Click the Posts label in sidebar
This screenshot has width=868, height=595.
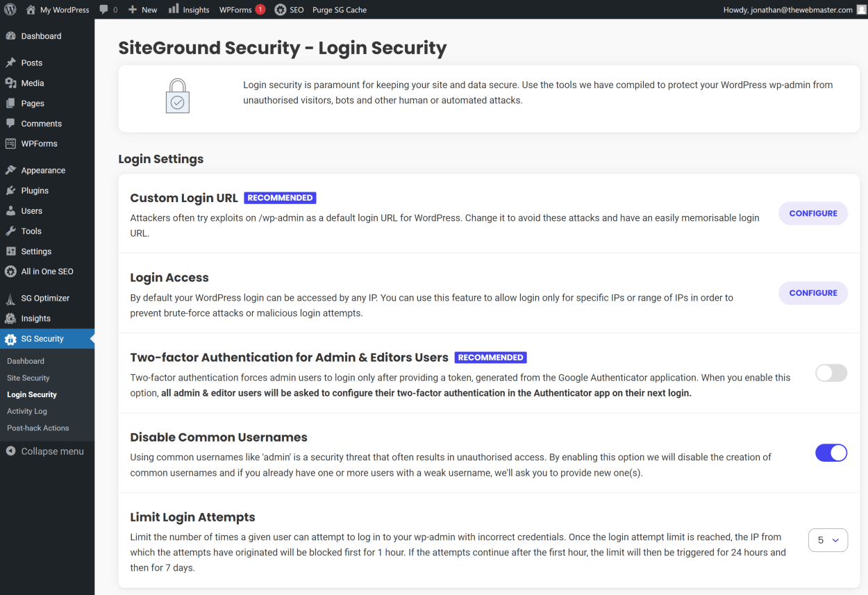point(32,62)
